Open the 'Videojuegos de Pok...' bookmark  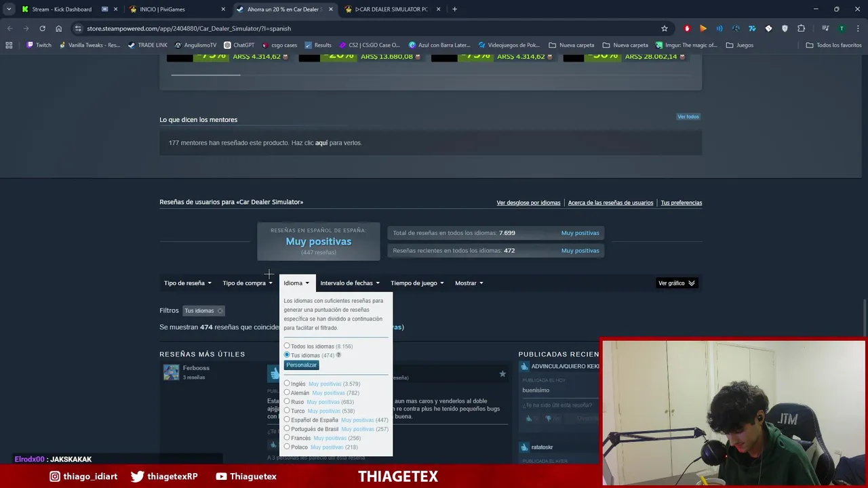509,45
